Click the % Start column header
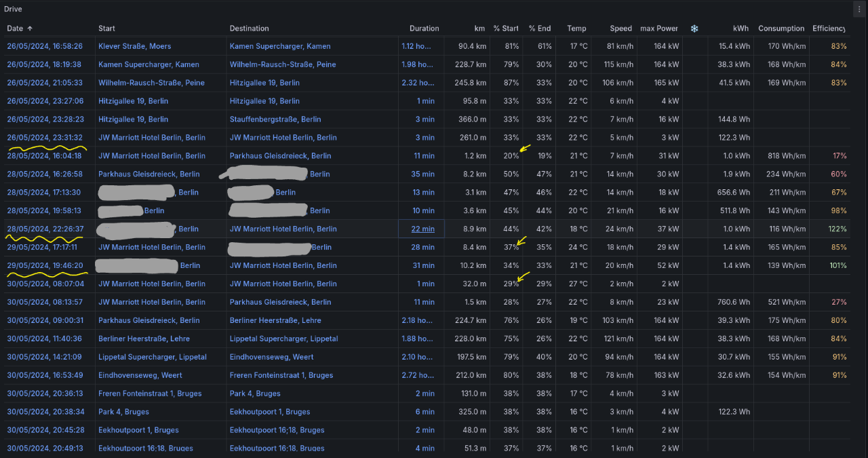 505,28
